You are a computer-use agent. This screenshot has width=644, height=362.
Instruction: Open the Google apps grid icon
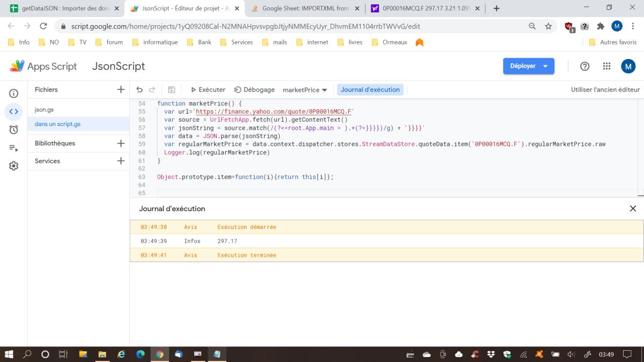pyautogui.click(x=606, y=66)
